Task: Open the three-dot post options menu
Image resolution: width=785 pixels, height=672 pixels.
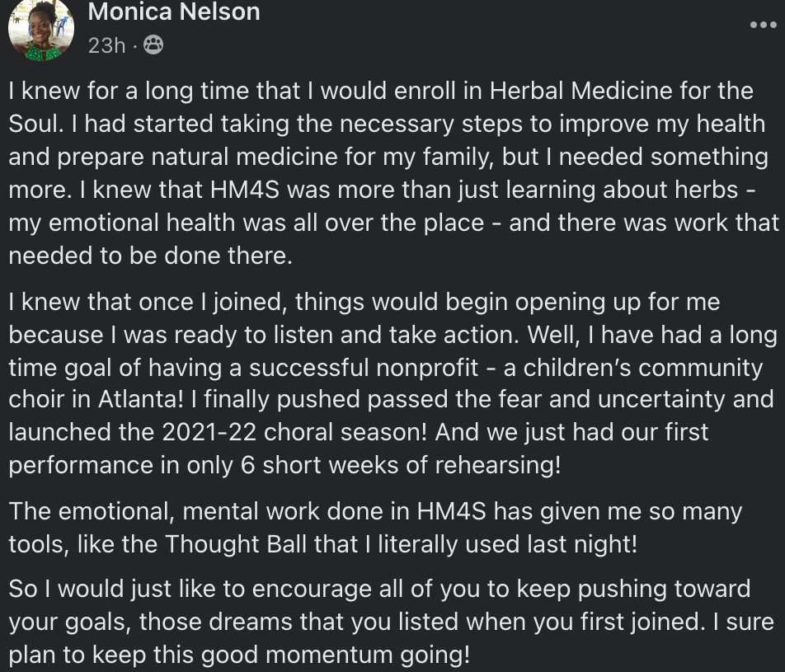Action: tap(763, 25)
